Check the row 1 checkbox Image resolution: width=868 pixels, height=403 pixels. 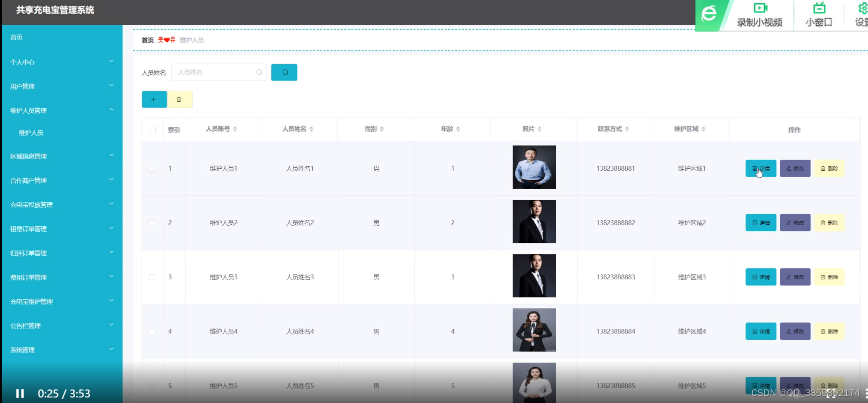pyautogui.click(x=152, y=169)
